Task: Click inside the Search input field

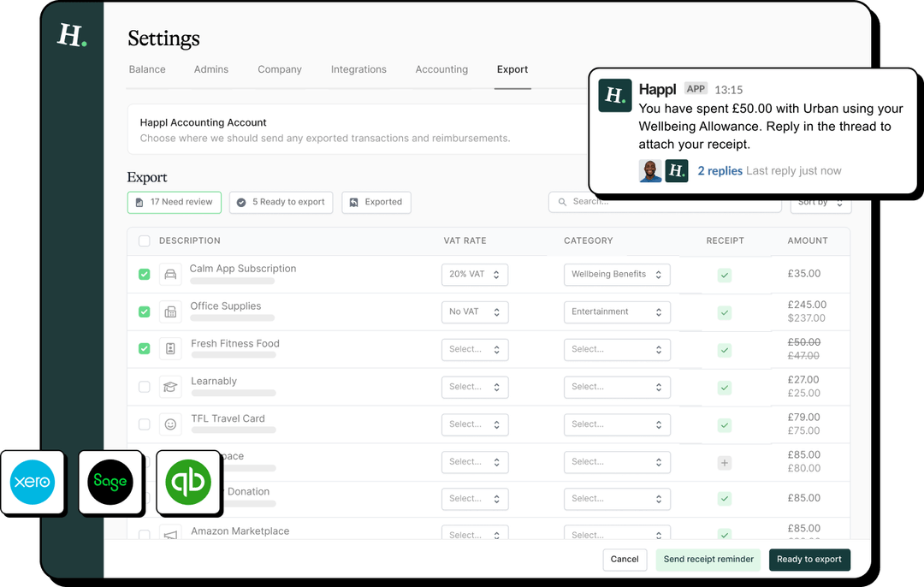Action: (x=665, y=202)
